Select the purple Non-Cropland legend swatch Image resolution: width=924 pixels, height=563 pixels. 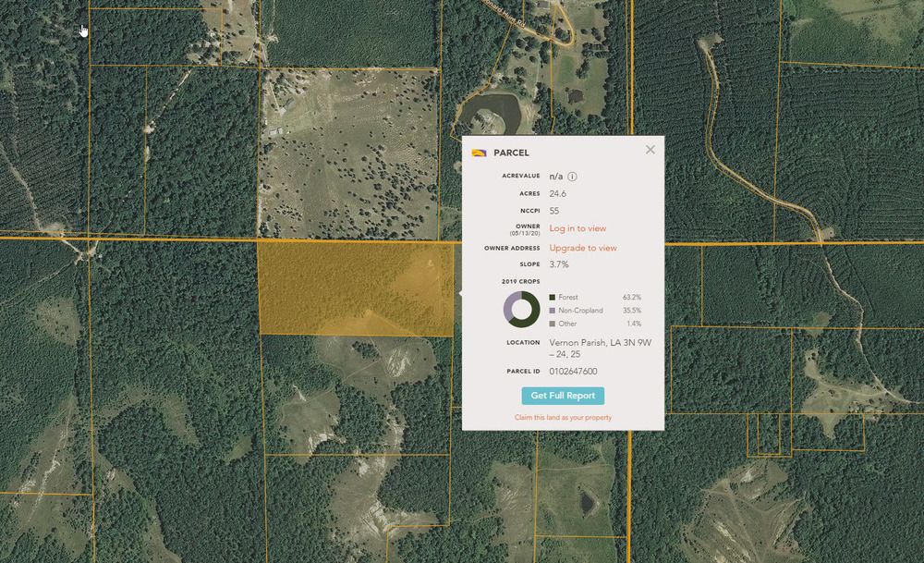(x=553, y=311)
